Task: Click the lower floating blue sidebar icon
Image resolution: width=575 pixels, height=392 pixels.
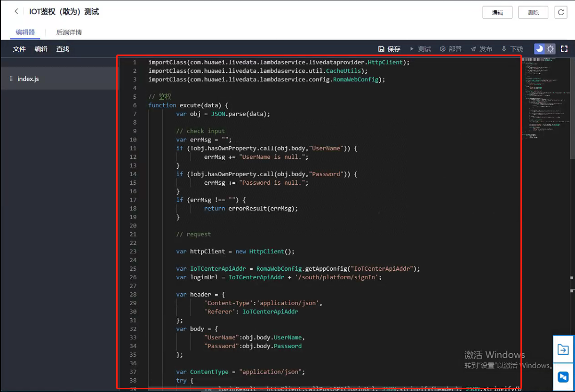Action: (563, 376)
